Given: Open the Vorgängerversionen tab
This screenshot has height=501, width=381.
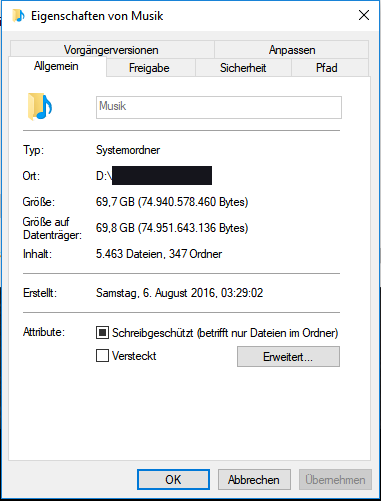Looking at the screenshot, I should (112, 50).
